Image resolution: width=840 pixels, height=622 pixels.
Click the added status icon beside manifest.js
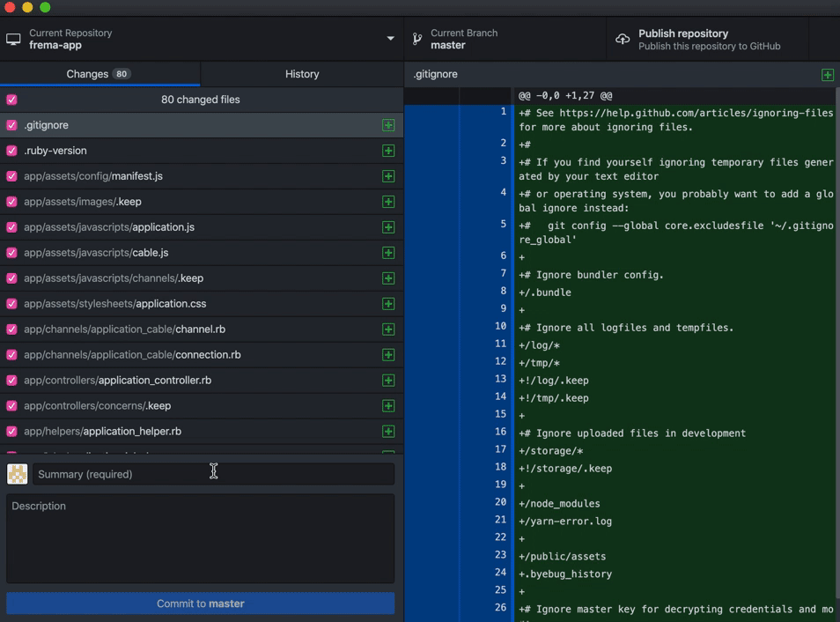pos(388,176)
